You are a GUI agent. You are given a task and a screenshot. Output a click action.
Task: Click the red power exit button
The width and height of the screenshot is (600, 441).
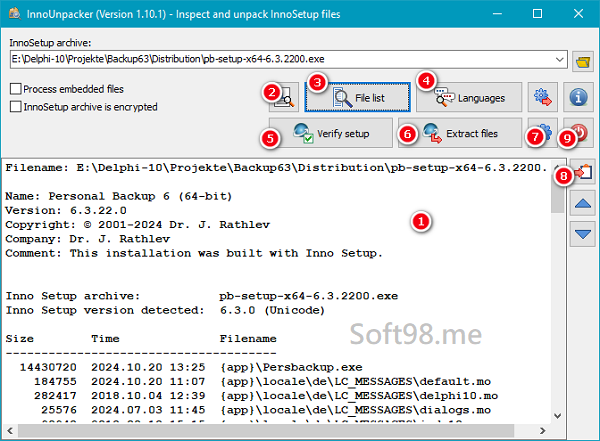click(x=579, y=133)
